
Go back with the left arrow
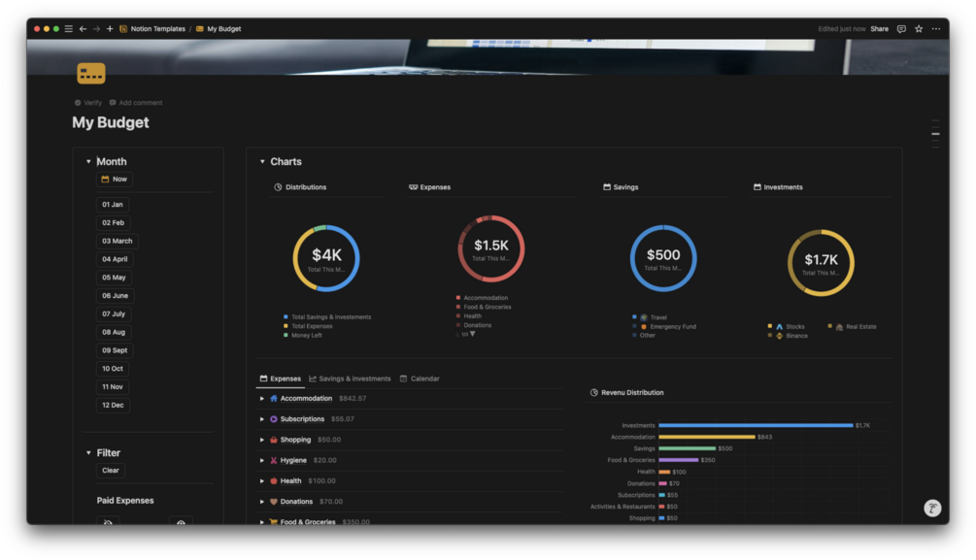pos(83,28)
